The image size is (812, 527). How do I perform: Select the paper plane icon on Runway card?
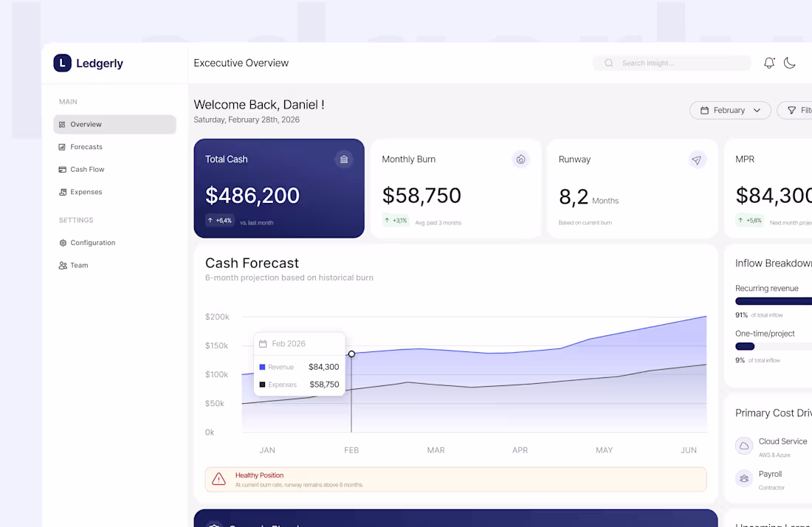[x=697, y=159]
